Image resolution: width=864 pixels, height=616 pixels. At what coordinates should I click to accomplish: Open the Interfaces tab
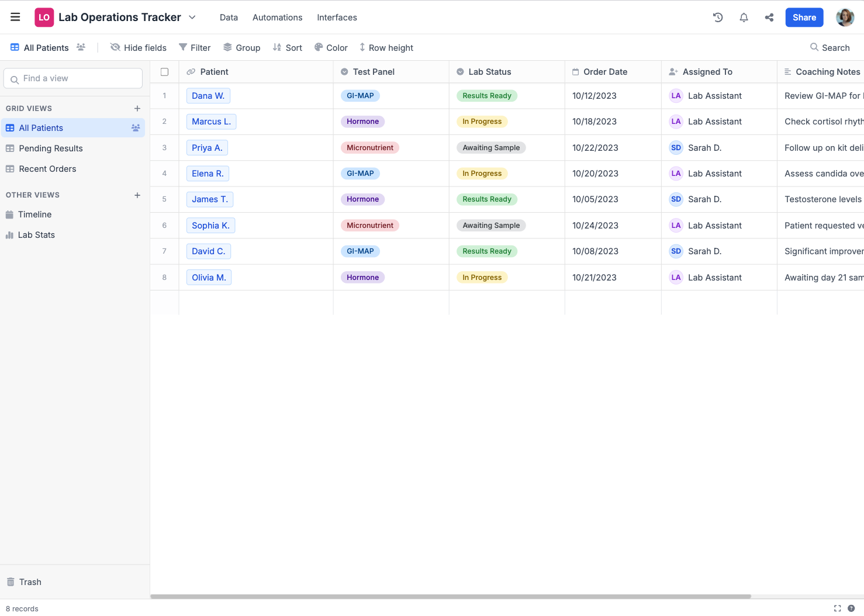[337, 18]
